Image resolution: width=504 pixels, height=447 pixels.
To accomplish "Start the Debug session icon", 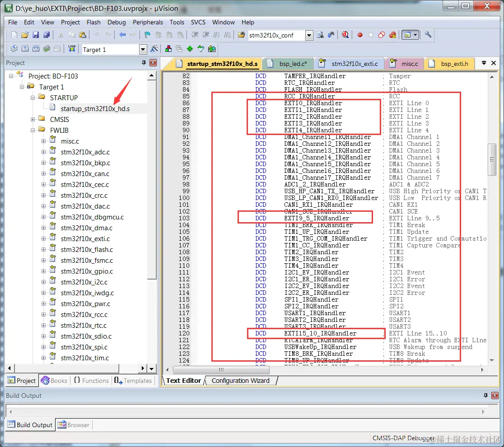I will pos(345,35).
